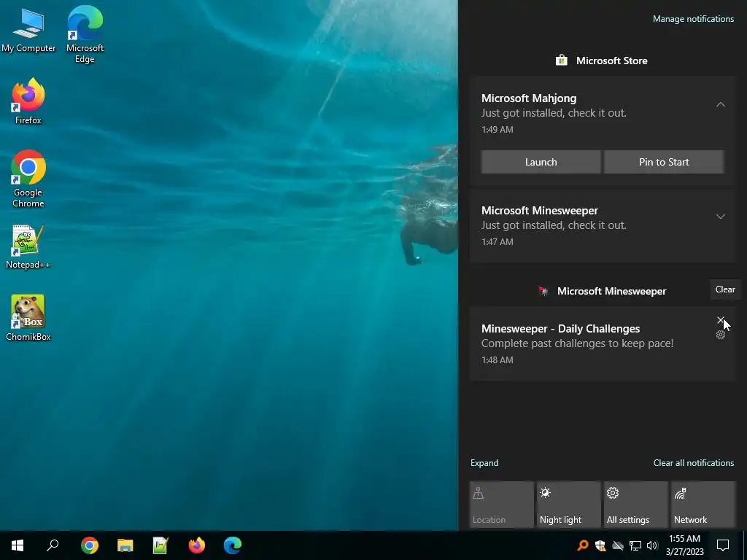Select the Firefox desktop shortcut
Screen dimensions: 747x560
tap(28, 101)
